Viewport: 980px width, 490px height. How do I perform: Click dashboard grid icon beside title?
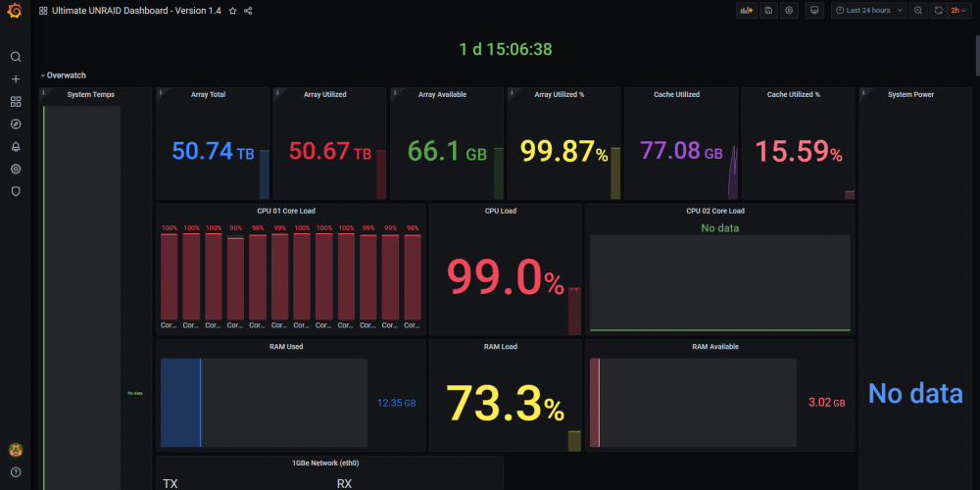tap(43, 11)
